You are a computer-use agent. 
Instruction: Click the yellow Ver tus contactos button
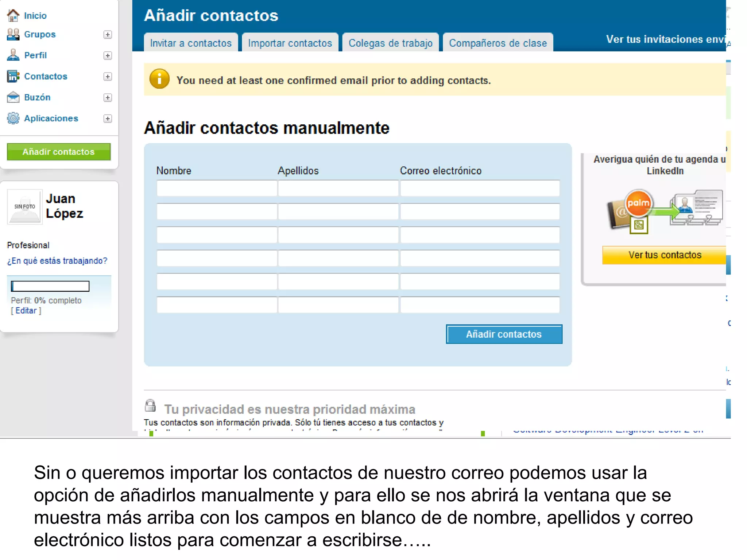click(x=664, y=255)
